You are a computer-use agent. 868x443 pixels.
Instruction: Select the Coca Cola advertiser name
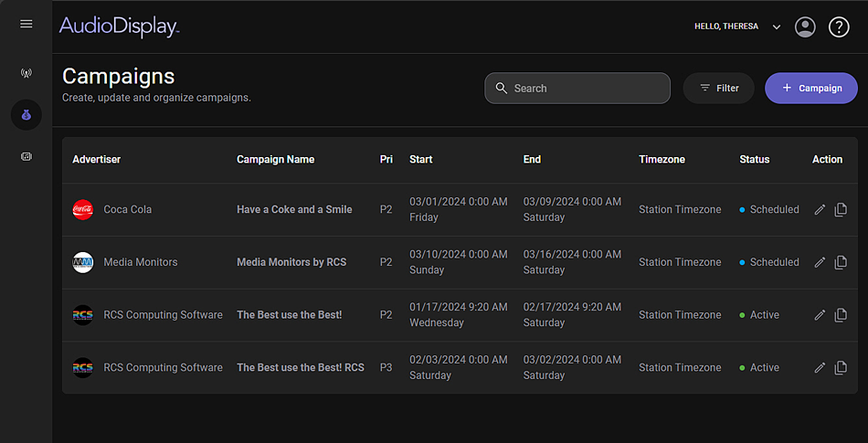(x=128, y=209)
